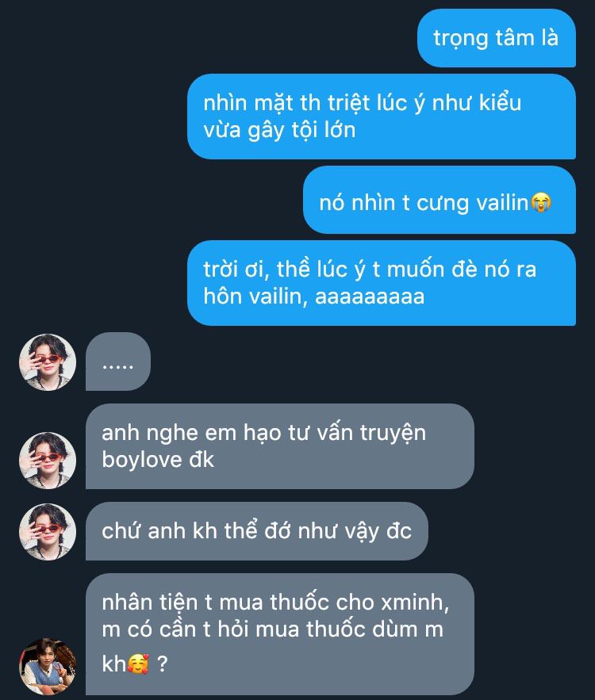This screenshot has width=595, height=700.
Task: Select the "trời ơi, thề lúc ý" bubble
Action: click(x=382, y=283)
